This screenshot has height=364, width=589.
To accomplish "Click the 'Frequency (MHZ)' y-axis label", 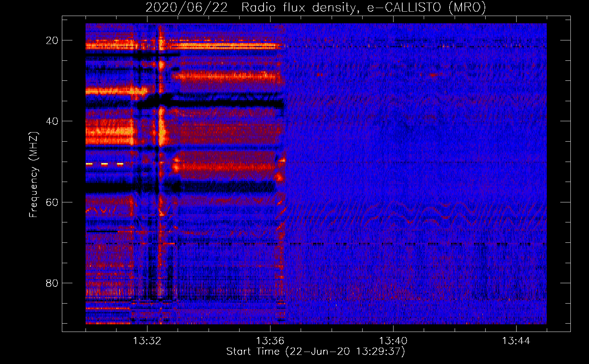I will pos(33,175).
